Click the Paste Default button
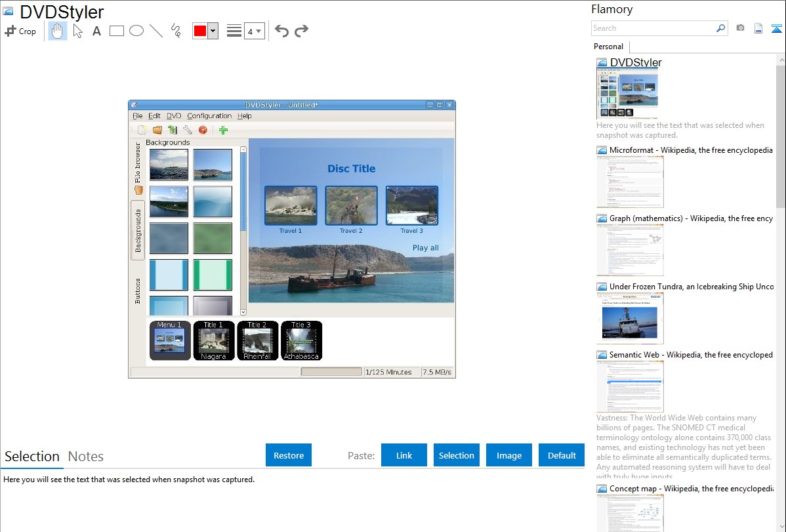 pyautogui.click(x=562, y=455)
